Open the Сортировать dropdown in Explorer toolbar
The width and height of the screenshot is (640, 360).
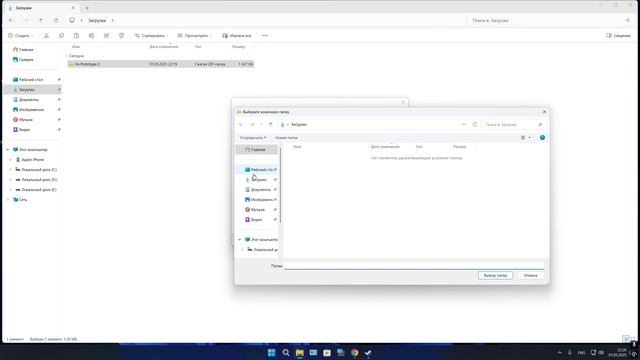click(x=151, y=36)
